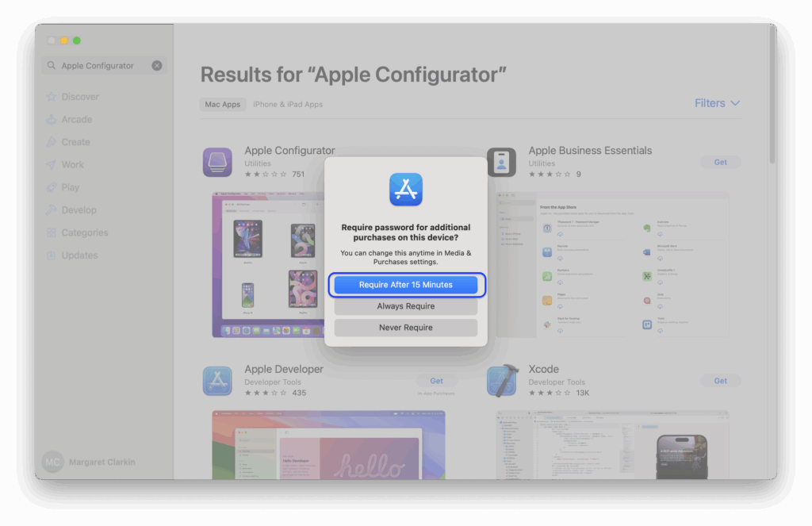Screen dimensions: 812x526
Task: Open Margaret Clarkin account avatar
Action: pos(53,462)
